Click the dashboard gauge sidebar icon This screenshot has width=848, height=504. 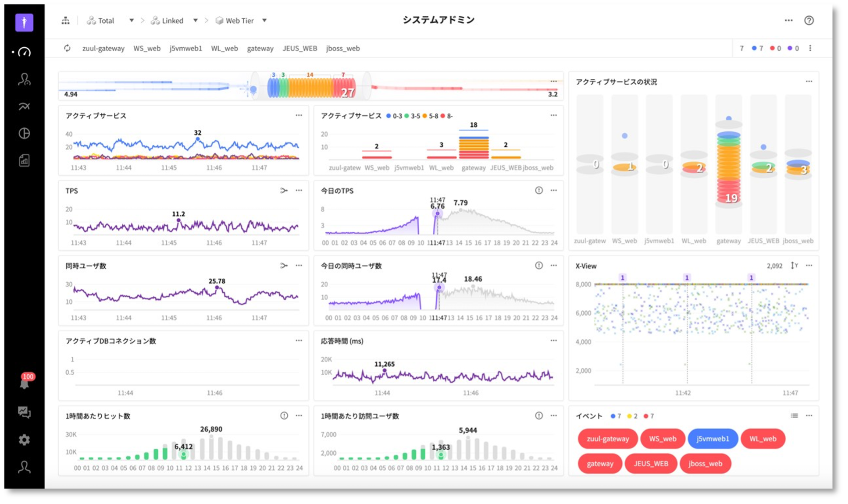pyautogui.click(x=24, y=52)
